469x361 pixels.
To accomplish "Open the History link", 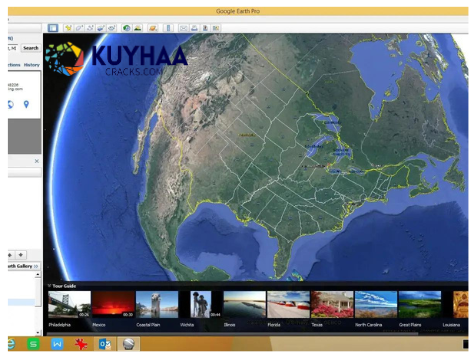I will tap(32, 65).
